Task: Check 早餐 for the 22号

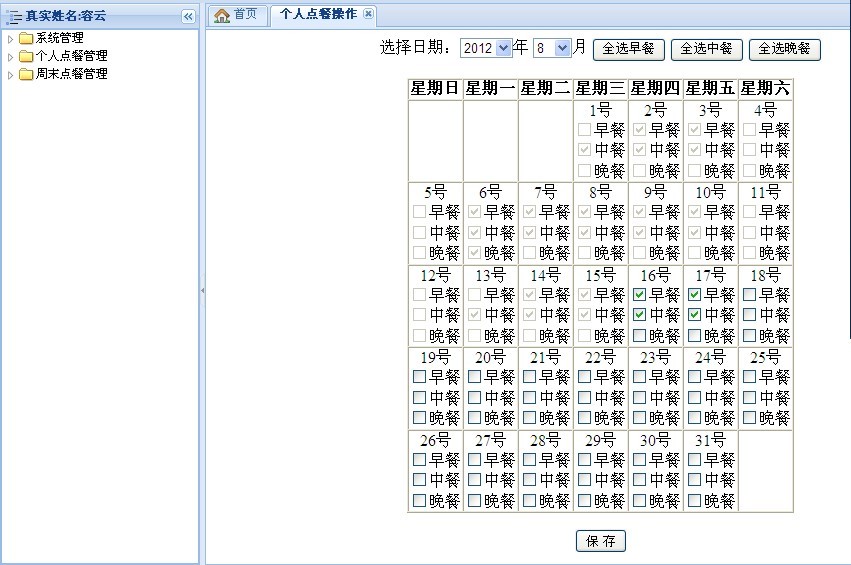Action: tap(585, 377)
